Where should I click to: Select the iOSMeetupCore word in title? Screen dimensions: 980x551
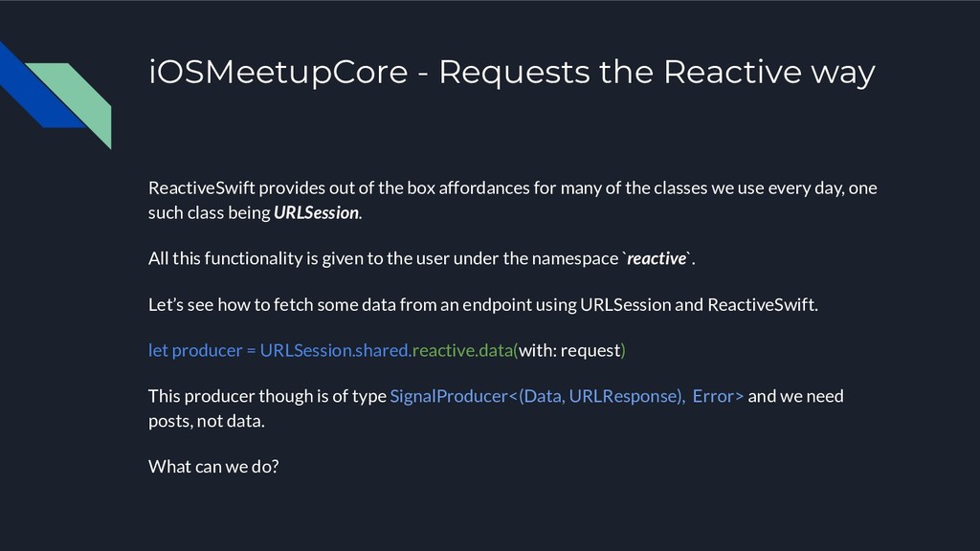click(278, 72)
